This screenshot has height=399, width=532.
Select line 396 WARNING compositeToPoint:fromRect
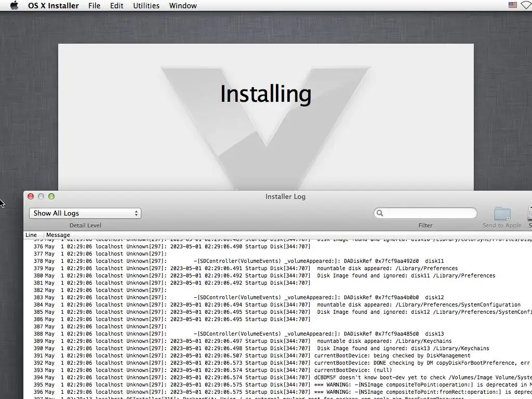278,392
